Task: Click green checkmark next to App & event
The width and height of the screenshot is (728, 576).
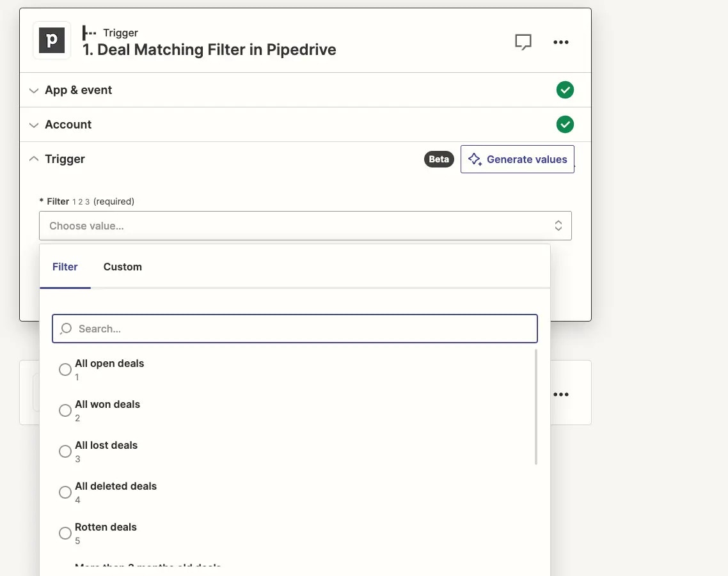Action: [565, 90]
